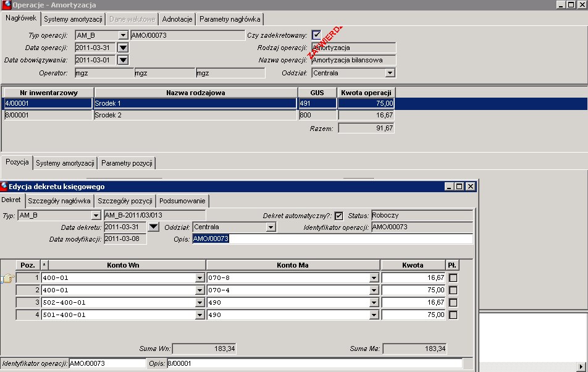Screen dimensions: 588x372
Task: Expand the Oddział dropdown in the Operacje window
Action: pyautogui.click(x=390, y=73)
